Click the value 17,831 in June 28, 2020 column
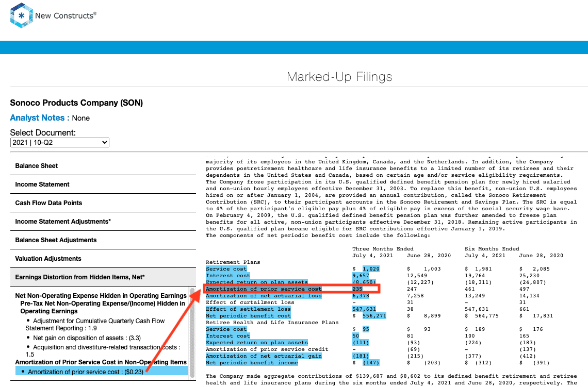 (543, 316)
